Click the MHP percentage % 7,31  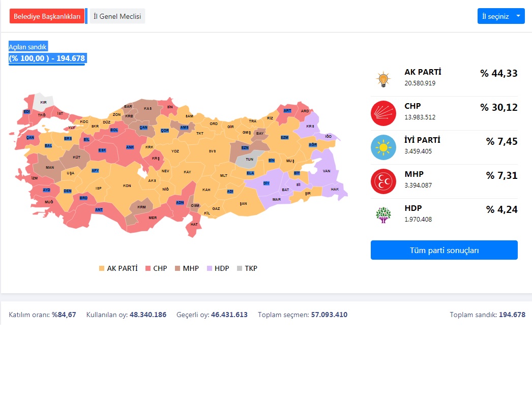502,175
